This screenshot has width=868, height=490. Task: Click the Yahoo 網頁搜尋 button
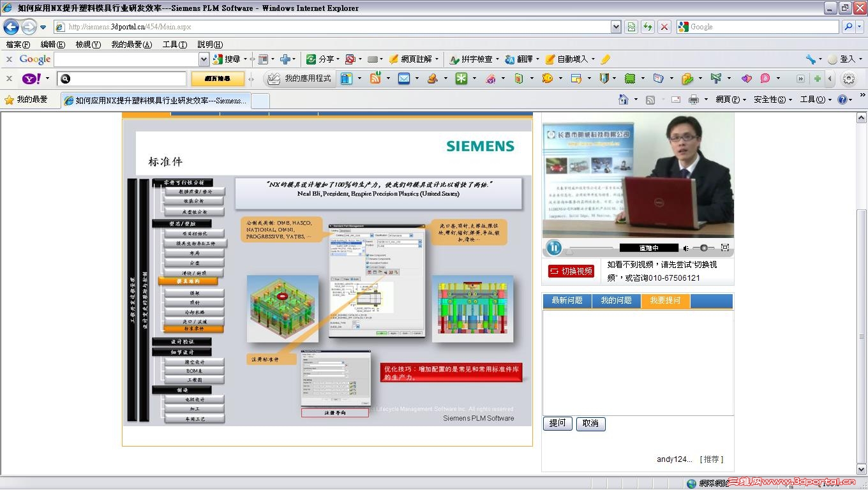218,78
